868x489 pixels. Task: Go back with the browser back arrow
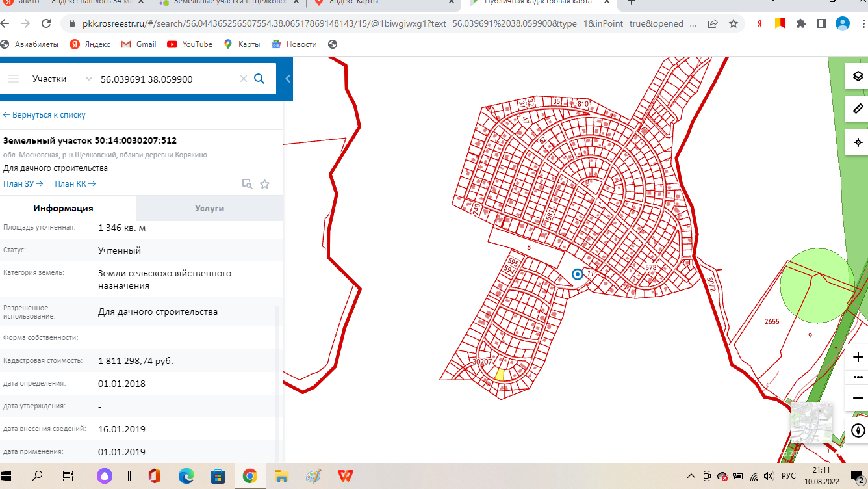point(6,23)
